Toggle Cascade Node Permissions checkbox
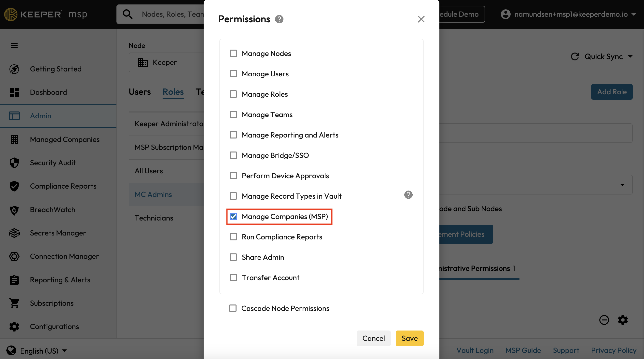 233,308
